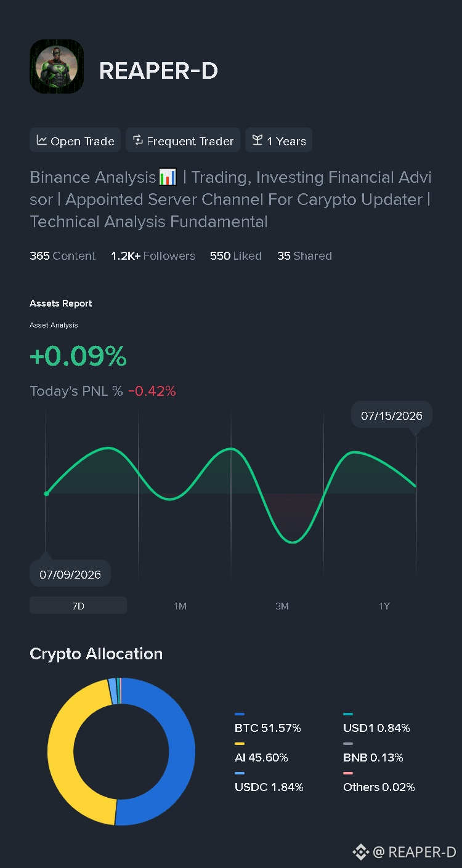Click the Frequent Trader swap icon

(138, 140)
